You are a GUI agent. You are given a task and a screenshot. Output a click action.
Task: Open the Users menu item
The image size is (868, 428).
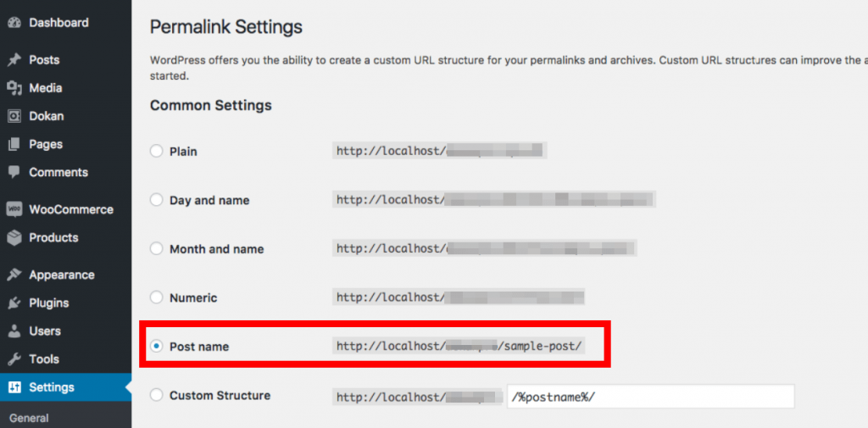click(45, 331)
